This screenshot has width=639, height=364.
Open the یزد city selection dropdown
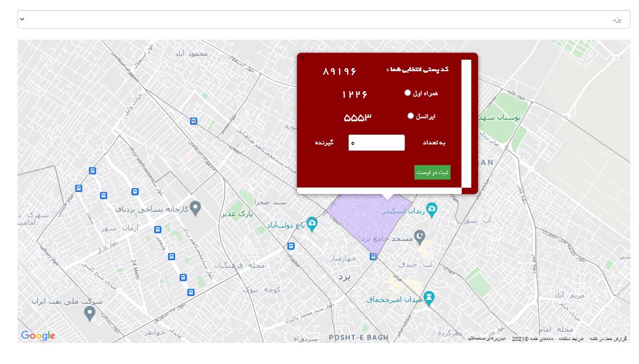[x=324, y=19]
